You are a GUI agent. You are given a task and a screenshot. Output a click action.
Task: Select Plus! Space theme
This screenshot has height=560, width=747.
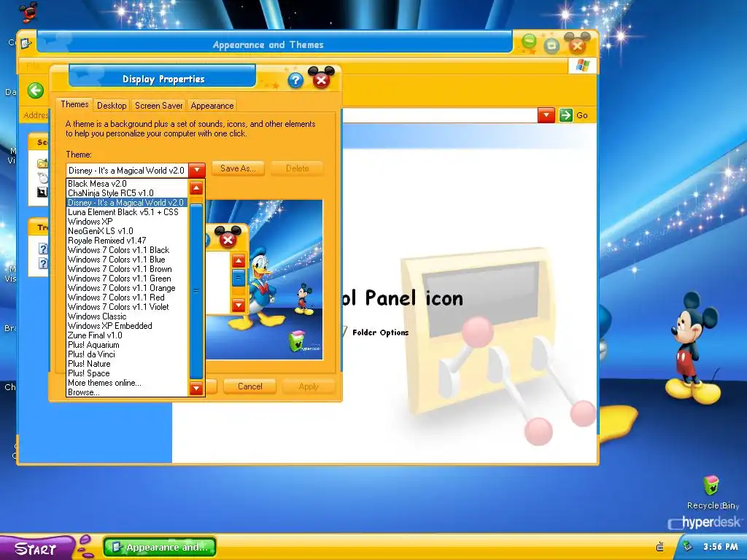(127, 373)
